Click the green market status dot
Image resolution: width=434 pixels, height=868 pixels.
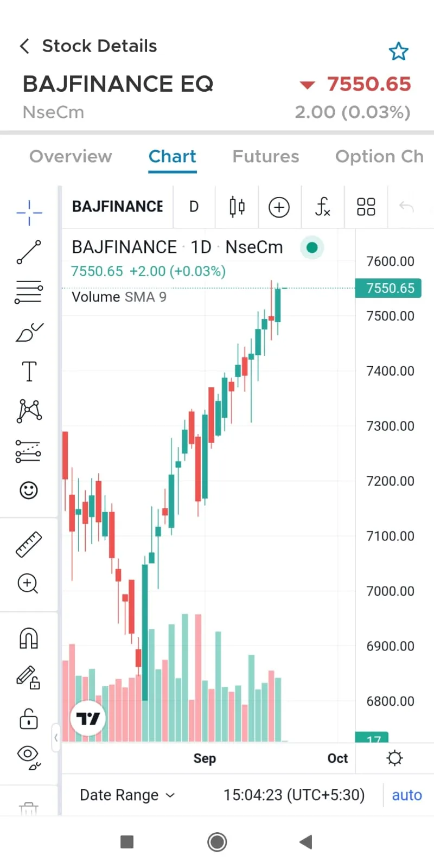pos(312,247)
